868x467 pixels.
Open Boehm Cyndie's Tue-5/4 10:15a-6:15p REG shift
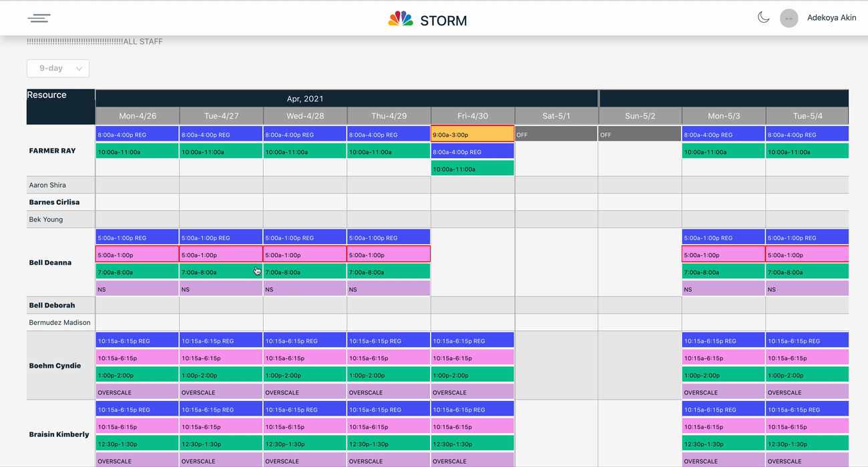coord(807,341)
